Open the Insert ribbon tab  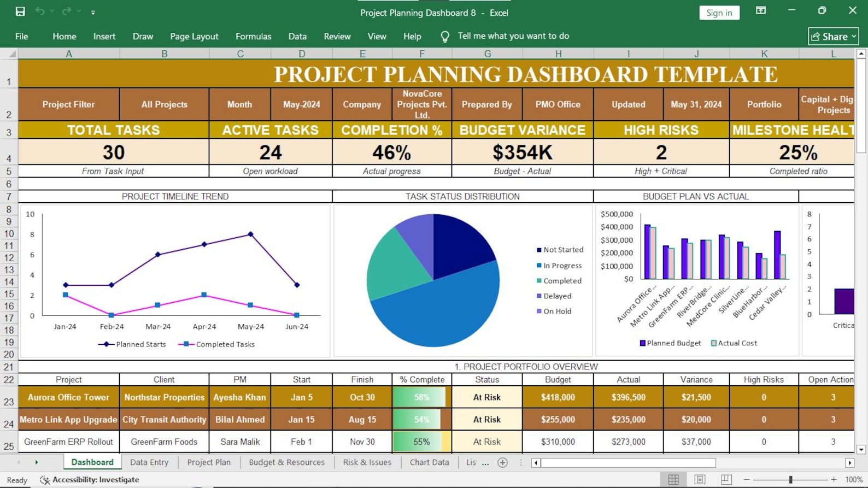tap(104, 37)
